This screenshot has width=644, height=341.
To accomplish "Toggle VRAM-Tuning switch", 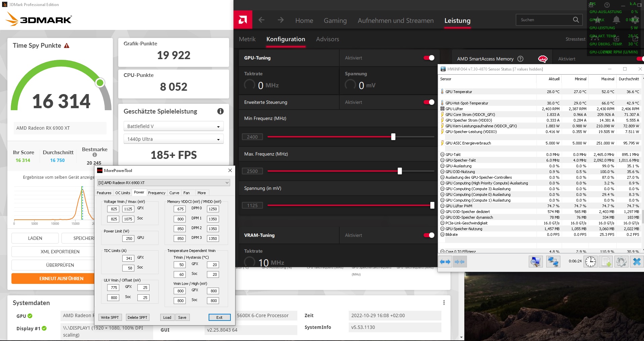I will click(x=429, y=235).
